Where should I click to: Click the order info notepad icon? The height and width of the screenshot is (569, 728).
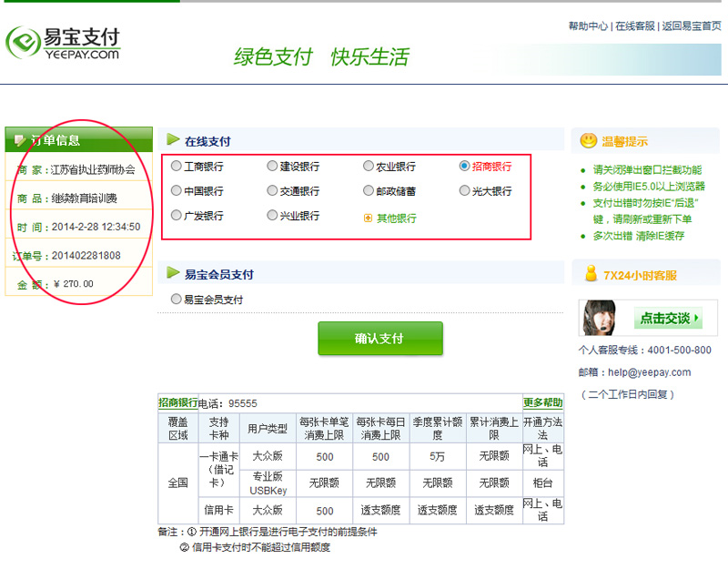[x=20, y=140]
